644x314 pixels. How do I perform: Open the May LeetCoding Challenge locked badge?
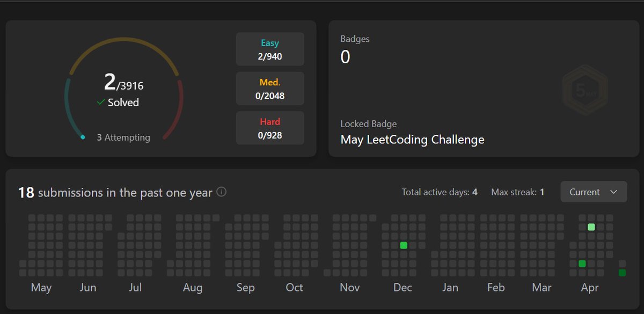pyautogui.click(x=412, y=140)
